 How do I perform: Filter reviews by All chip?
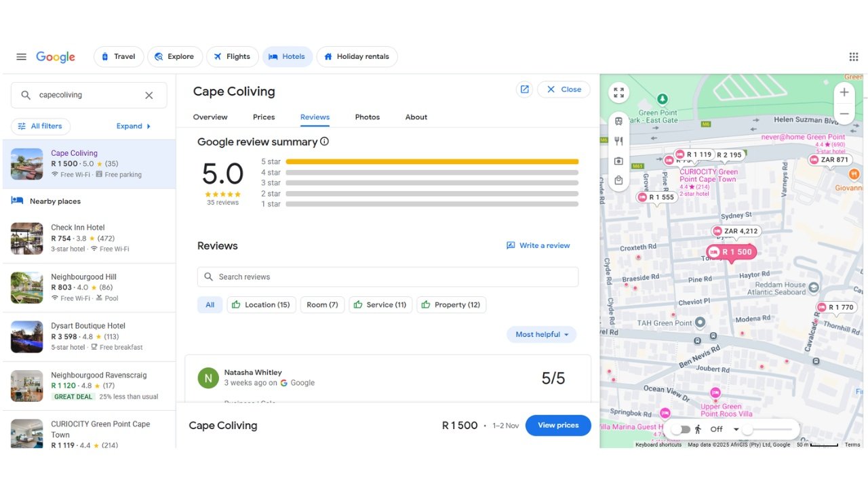[210, 305]
